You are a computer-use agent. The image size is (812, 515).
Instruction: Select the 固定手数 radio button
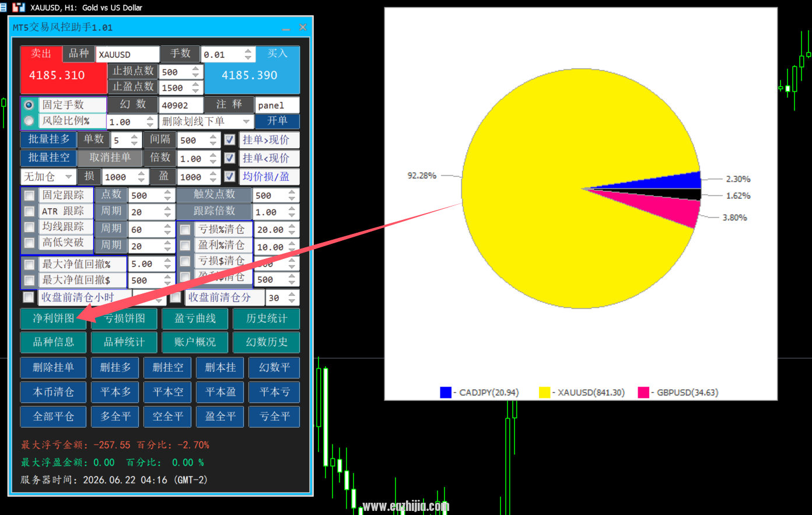(x=29, y=105)
